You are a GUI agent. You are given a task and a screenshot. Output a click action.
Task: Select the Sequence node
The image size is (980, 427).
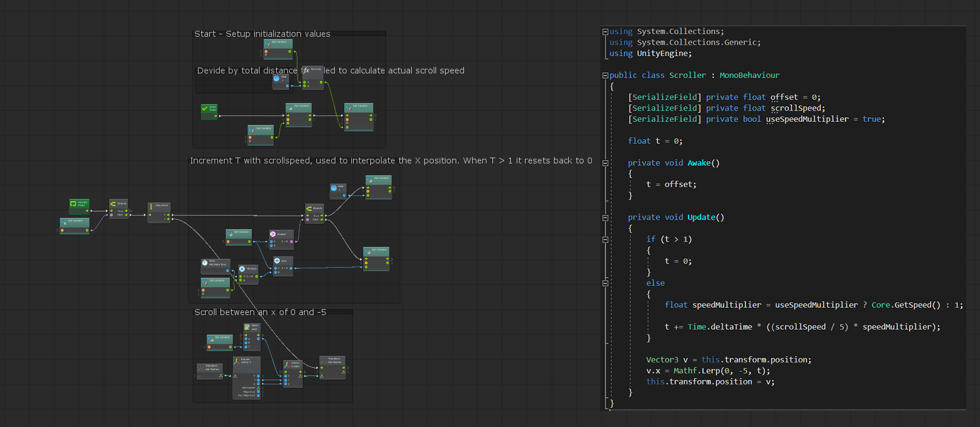(x=159, y=213)
